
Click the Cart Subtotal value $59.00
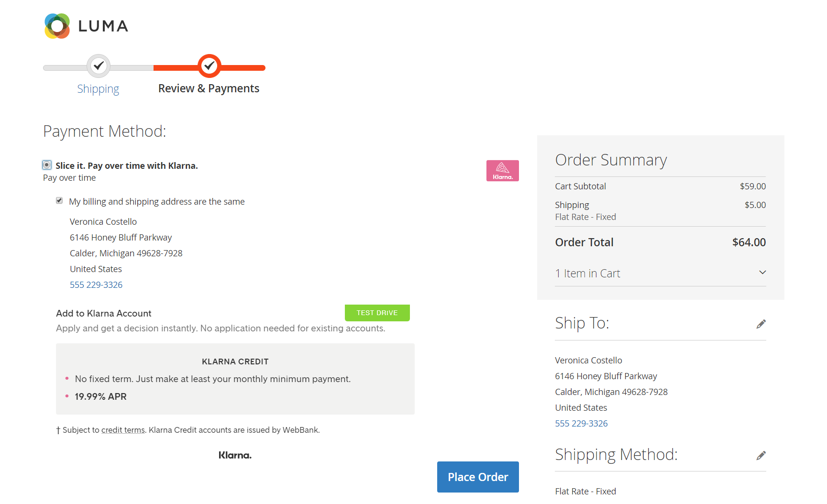click(x=753, y=186)
